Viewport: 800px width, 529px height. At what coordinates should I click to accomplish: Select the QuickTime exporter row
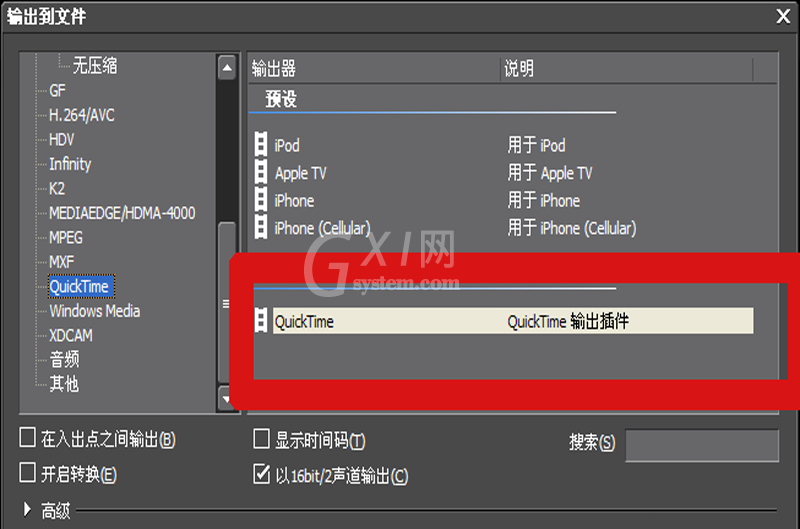(x=503, y=320)
